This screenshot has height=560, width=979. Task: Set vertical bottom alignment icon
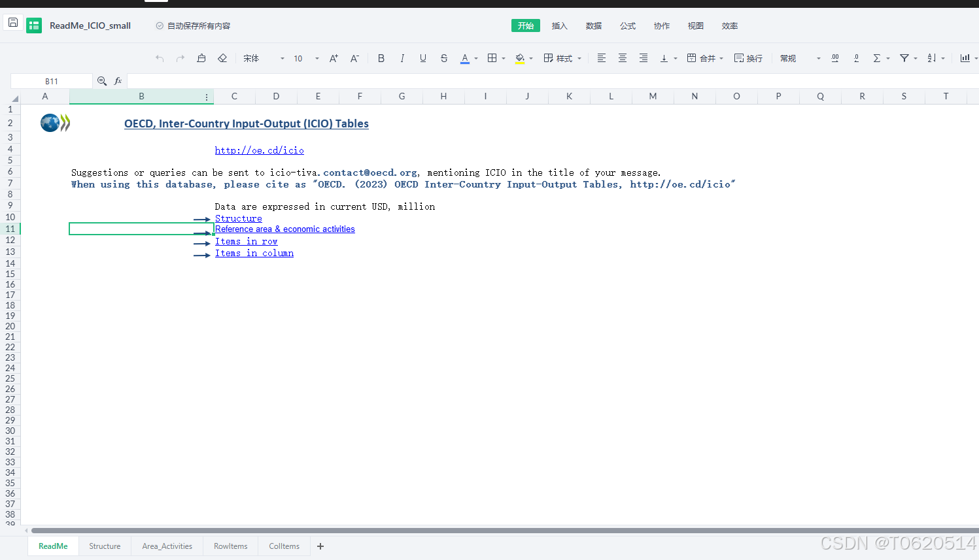tap(664, 58)
